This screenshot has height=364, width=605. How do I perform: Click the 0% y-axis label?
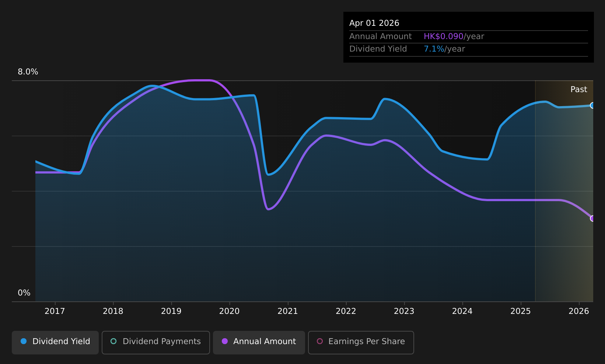pos(24,293)
